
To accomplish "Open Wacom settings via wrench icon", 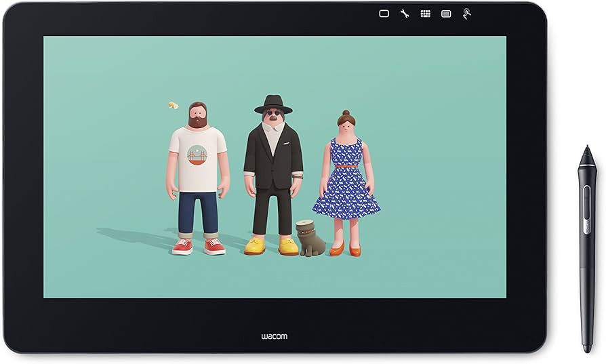I will (x=405, y=14).
